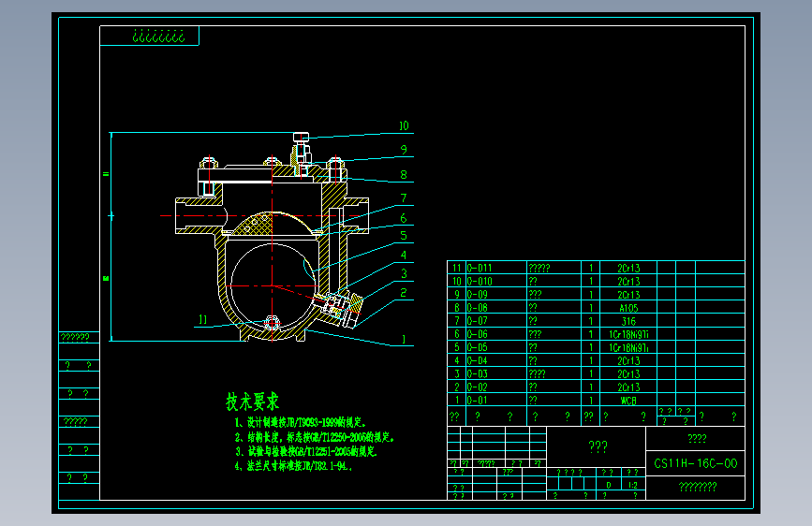Select balloon number 9 callout in drawing

tap(404, 150)
